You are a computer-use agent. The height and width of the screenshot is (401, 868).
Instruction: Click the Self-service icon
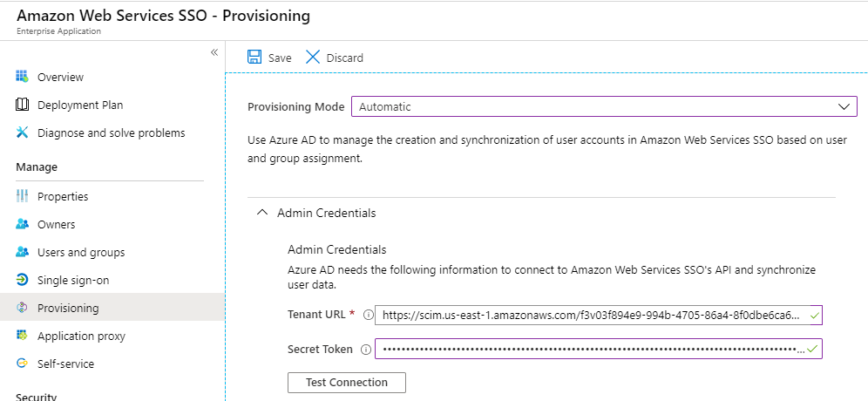[23, 364]
